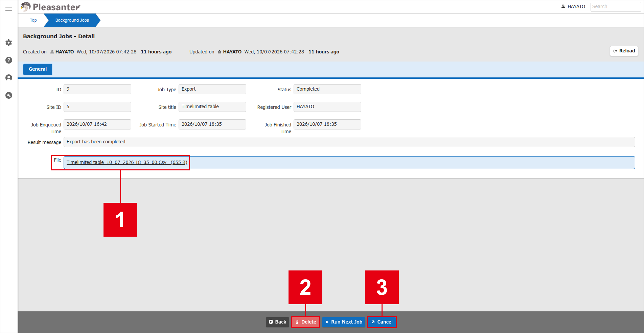Click the wrench tools sidebar icon
Image resolution: width=644 pixels, height=333 pixels.
click(x=9, y=95)
